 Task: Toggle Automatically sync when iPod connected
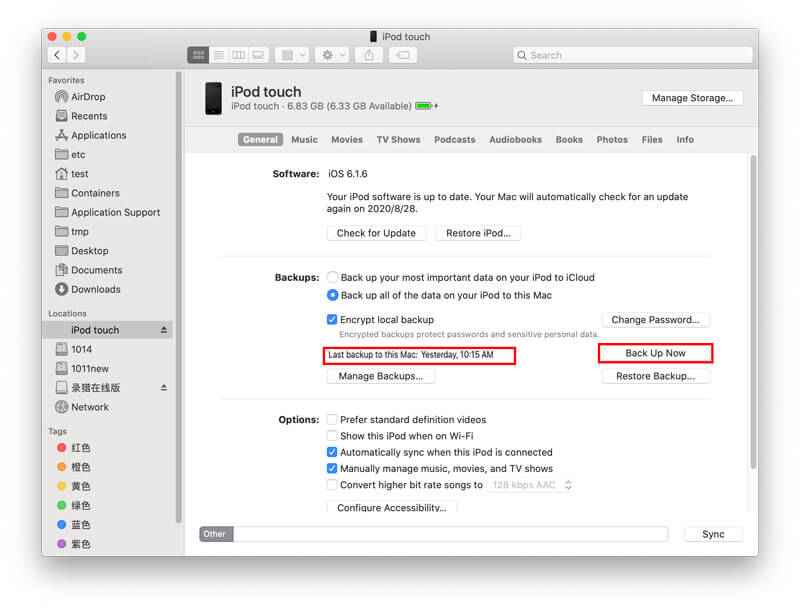pos(332,452)
